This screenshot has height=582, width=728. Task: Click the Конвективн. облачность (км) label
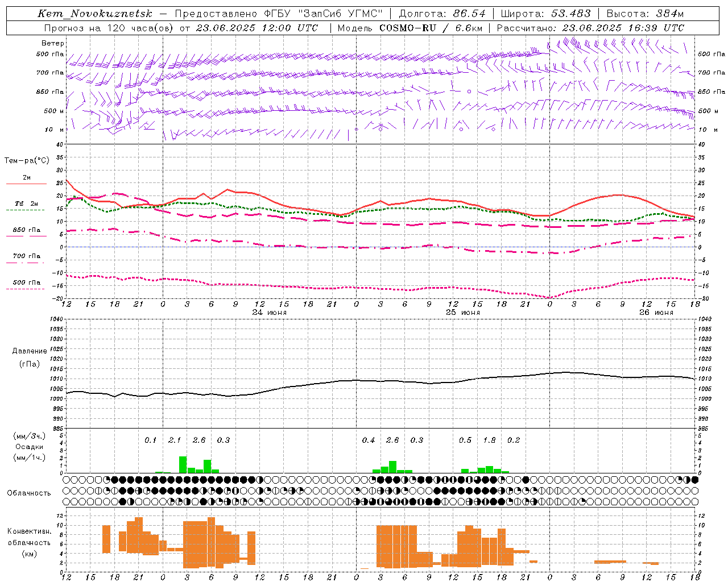[29, 542]
